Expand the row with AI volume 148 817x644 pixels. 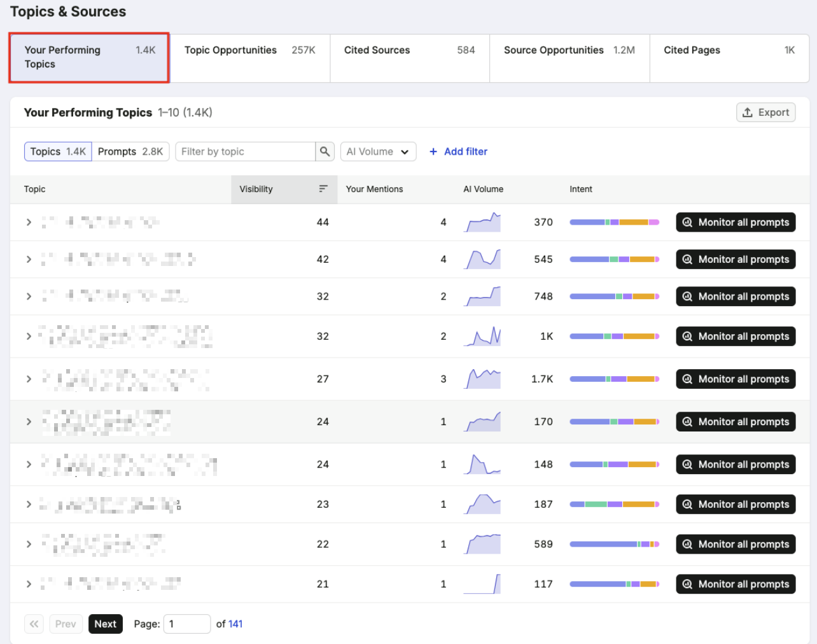coord(29,465)
